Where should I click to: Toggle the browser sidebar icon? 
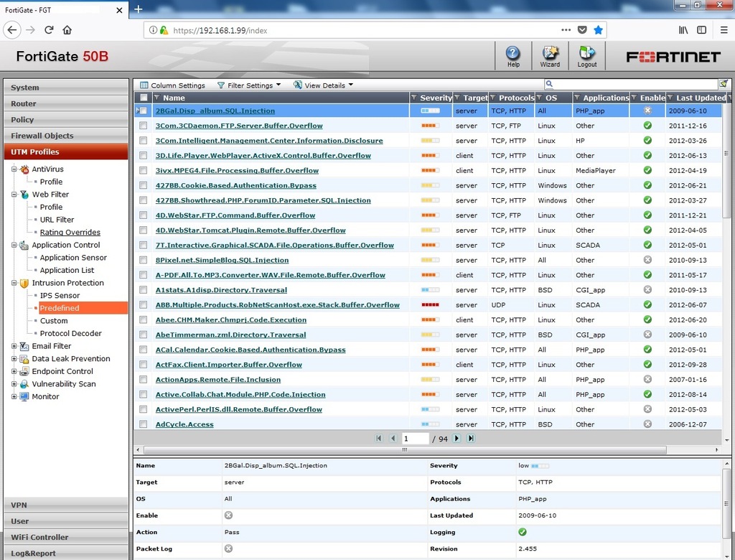tap(702, 30)
